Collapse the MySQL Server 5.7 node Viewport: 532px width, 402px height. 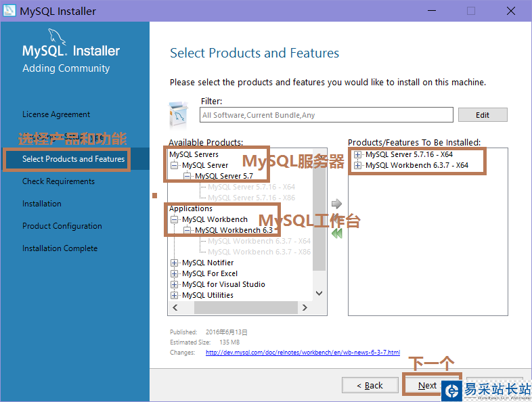(187, 176)
